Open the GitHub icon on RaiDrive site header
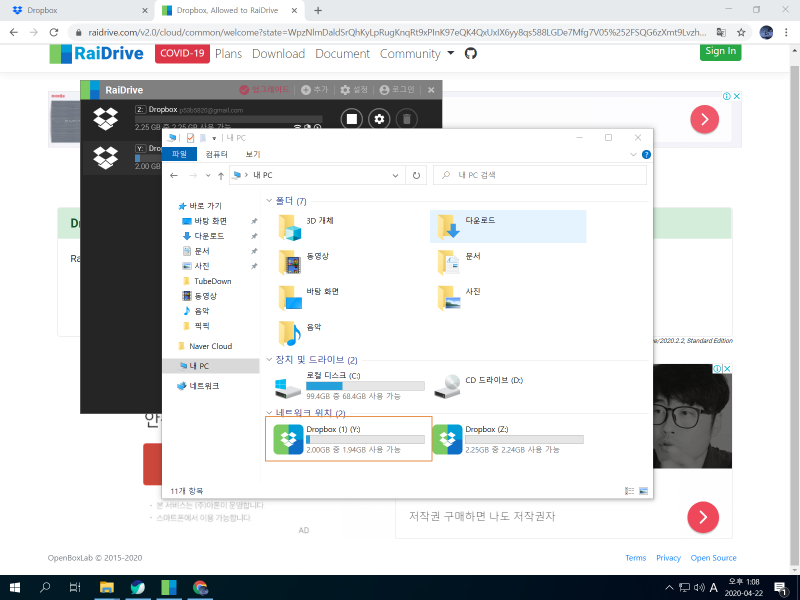 (x=470, y=54)
